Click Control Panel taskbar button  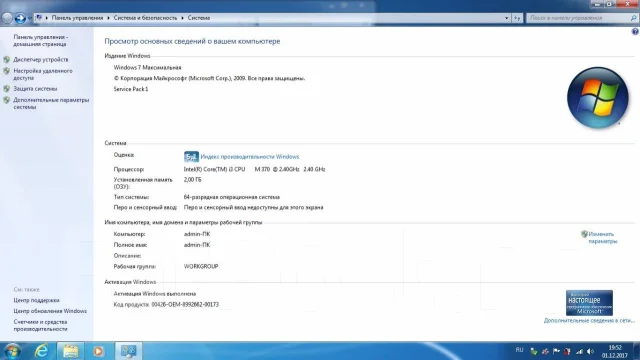129,351
